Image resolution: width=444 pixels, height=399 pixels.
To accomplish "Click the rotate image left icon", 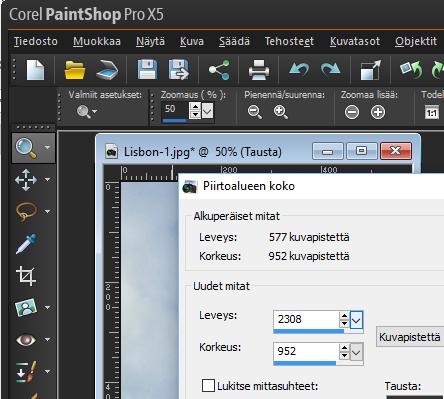I will coord(411,70).
